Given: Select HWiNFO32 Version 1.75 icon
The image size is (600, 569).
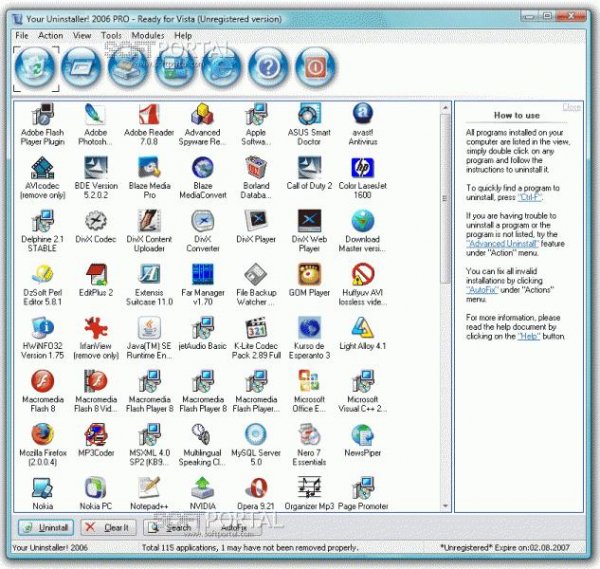Looking at the screenshot, I should coord(42,328).
